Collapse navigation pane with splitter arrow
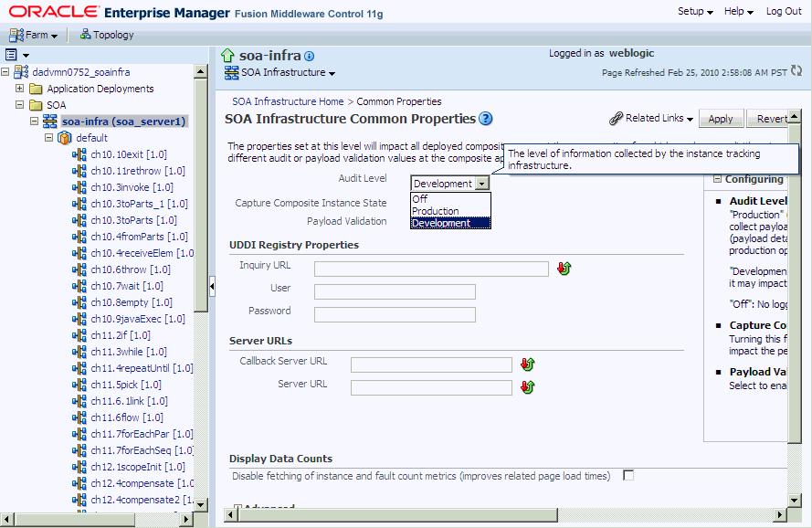 click(212, 286)
